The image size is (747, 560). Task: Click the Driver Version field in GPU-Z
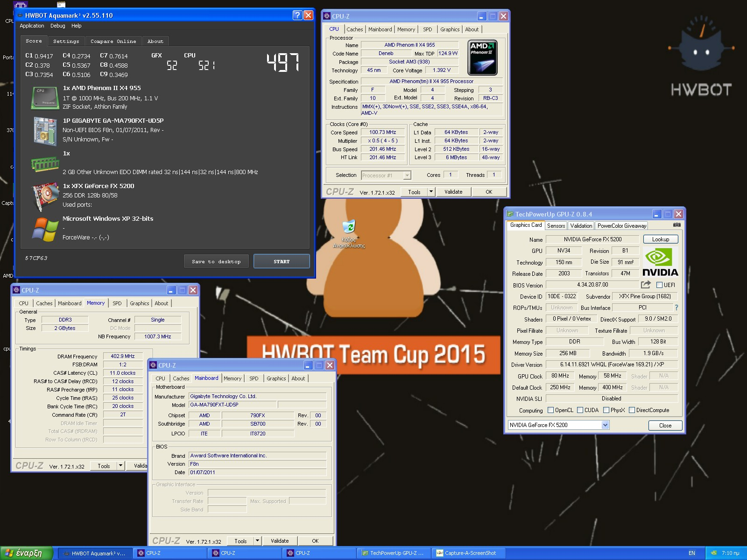pyautogui.click(x=612, y=365)
